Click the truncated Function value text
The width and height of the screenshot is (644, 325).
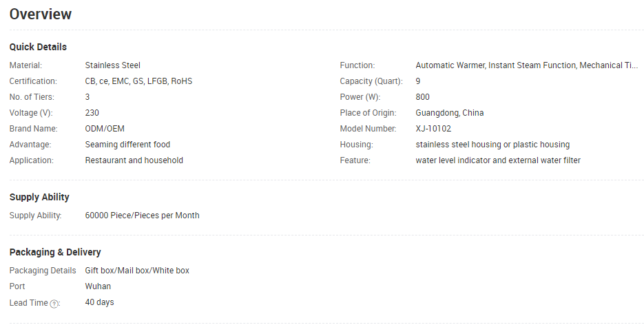pos(527,65)
